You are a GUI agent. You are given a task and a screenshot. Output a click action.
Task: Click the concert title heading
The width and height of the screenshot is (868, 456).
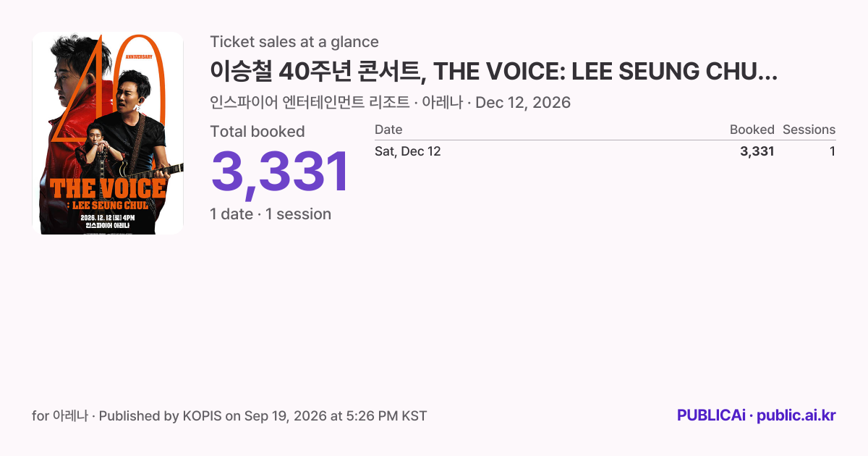pyautogui.click(x=494, y=72)
